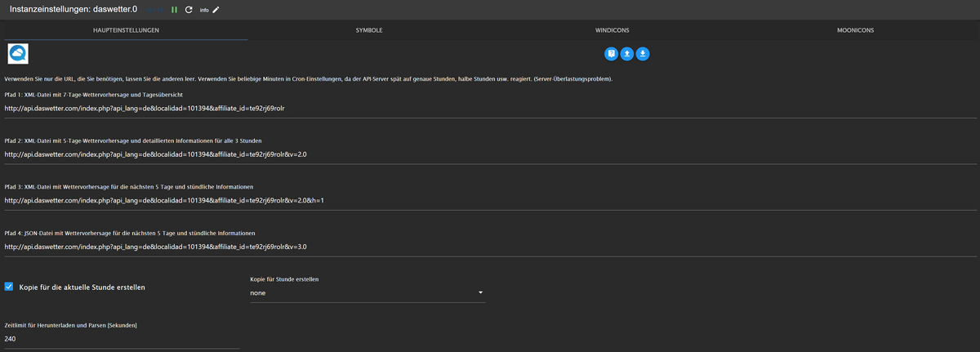Click the Zeitlimit timeout field showing 240
980x352 pixels.
pyautogui.click(x=122, y=339)
